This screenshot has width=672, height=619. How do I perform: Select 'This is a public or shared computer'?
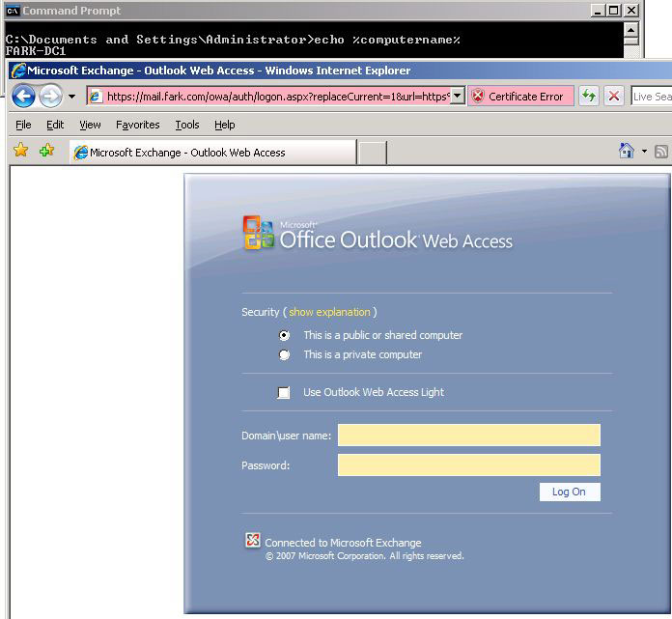click(284, 335)
